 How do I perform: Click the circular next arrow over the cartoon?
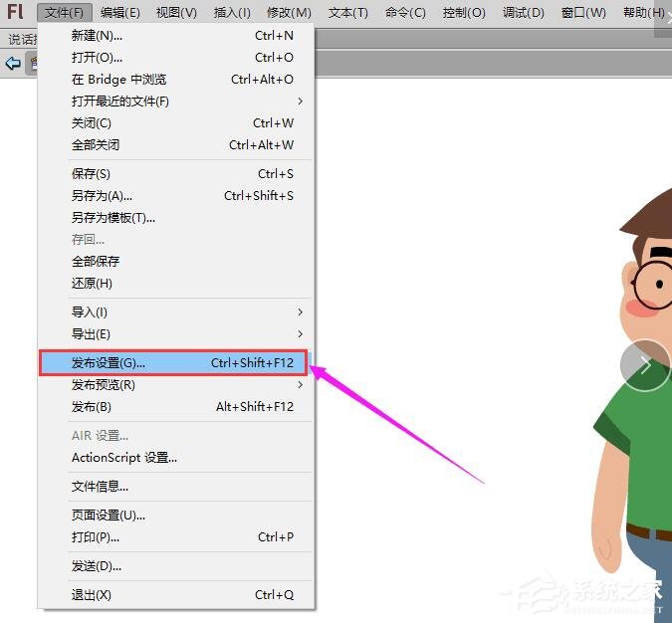coord(645,366)
